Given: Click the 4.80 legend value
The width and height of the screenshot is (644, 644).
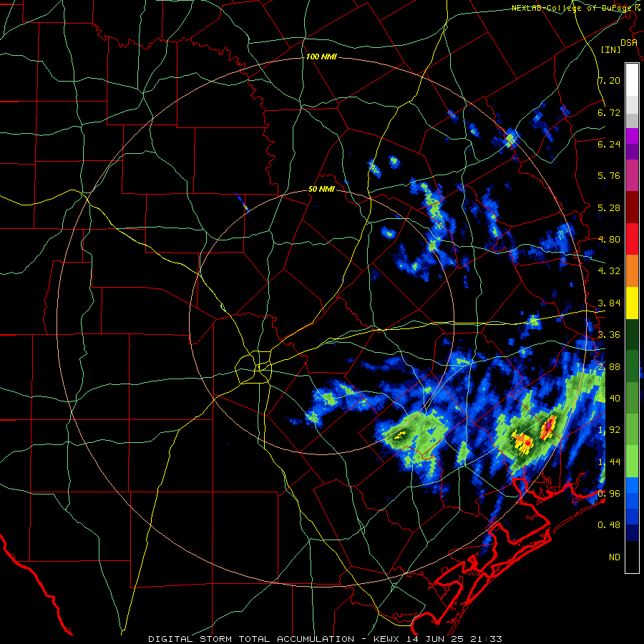Looking at the screenshot, I should pos(609,240).
